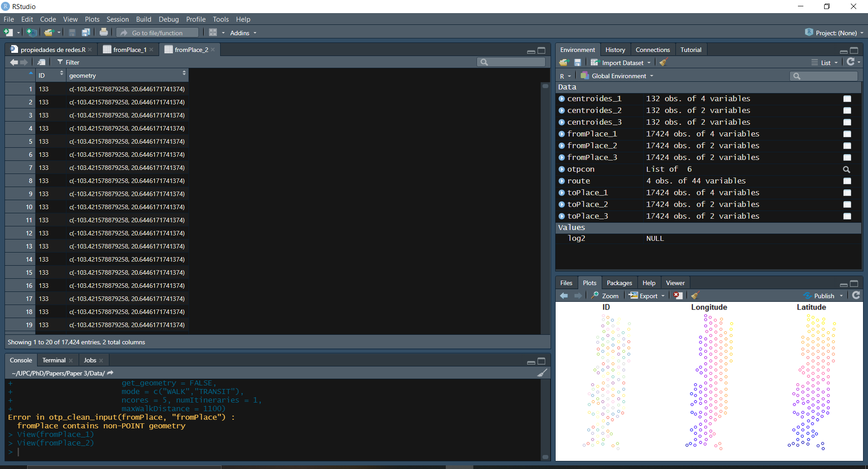Remove the current plot
The image size is (868, 469).
(677, 295)
